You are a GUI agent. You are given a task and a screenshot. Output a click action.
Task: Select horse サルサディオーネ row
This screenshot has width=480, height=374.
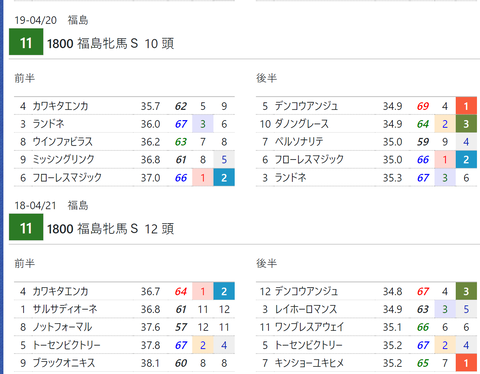(124, 309)
